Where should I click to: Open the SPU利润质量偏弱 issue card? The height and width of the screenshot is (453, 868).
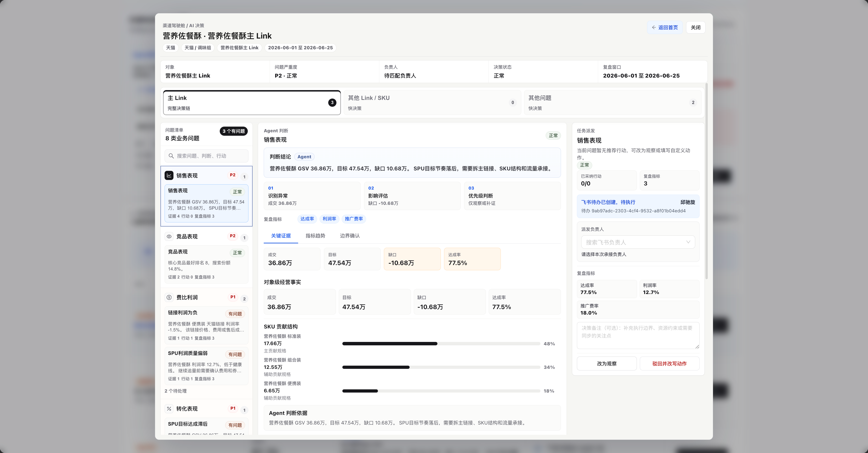(x=206, y=366)
